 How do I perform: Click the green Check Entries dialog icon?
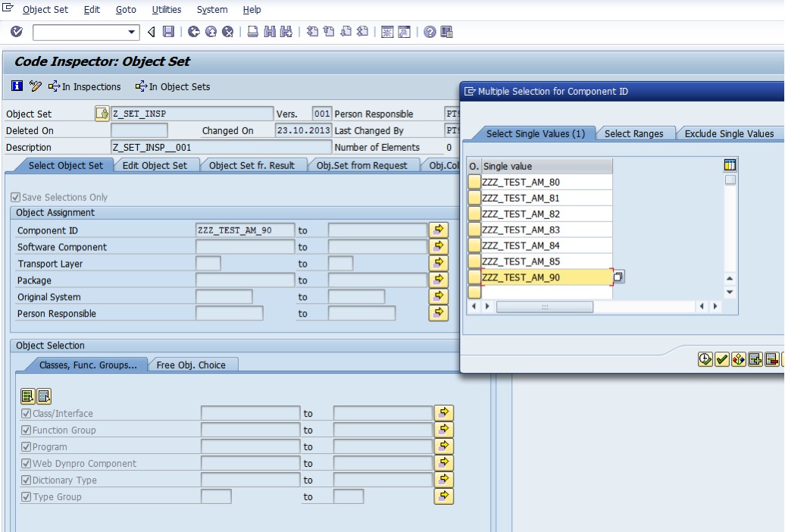coord(721,359)
